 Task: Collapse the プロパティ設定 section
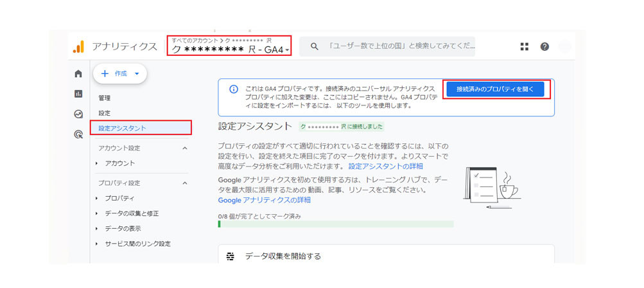pos(184,183)
